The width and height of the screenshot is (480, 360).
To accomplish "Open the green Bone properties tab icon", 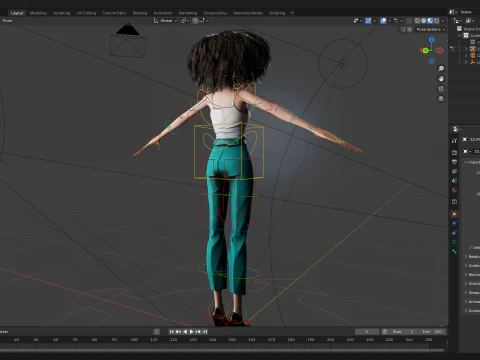I will coord(454,251).
